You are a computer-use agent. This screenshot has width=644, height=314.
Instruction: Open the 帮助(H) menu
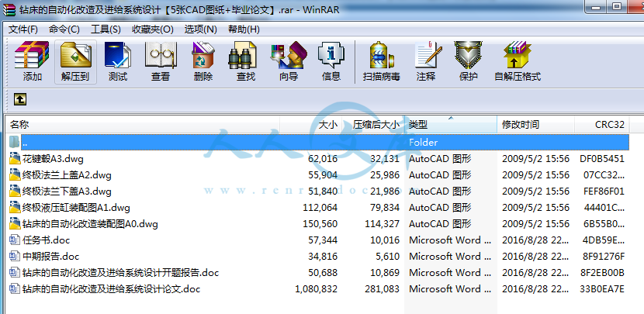coord(244,29)
